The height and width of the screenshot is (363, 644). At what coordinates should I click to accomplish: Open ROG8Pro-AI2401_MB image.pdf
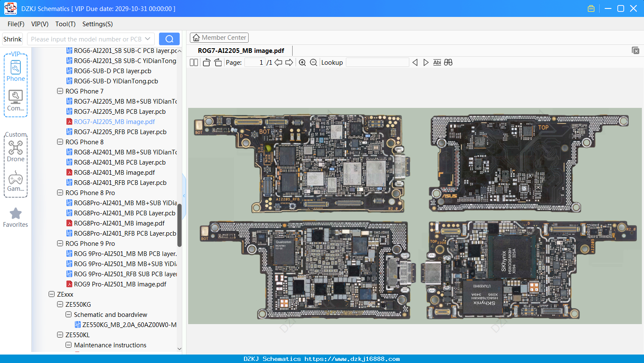point(119,223)
